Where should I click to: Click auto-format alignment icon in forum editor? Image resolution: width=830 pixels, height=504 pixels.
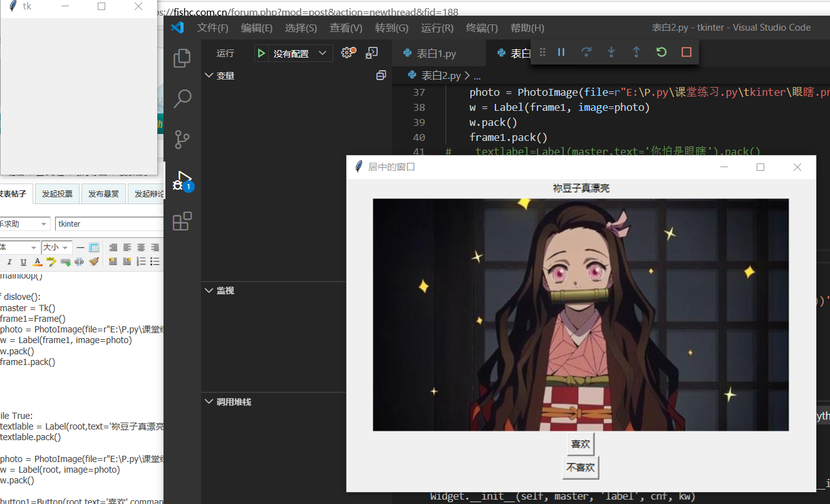click(113, 247)
